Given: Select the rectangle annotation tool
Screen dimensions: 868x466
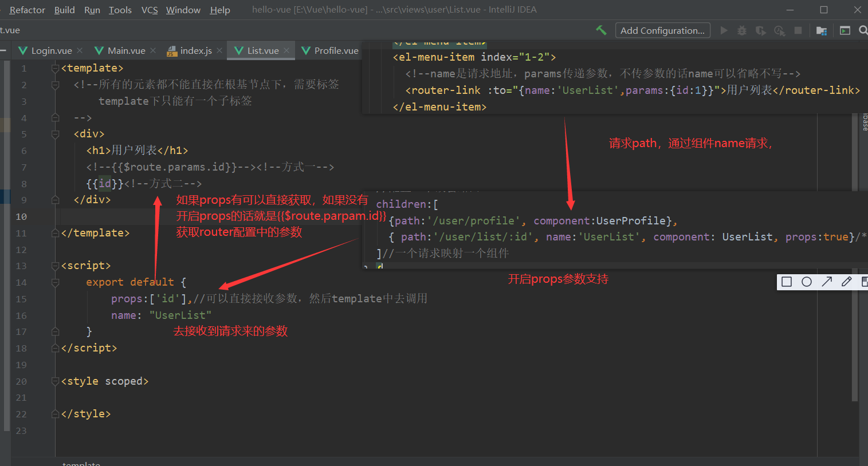Looking at the screenshot, I should coord(787,282).
